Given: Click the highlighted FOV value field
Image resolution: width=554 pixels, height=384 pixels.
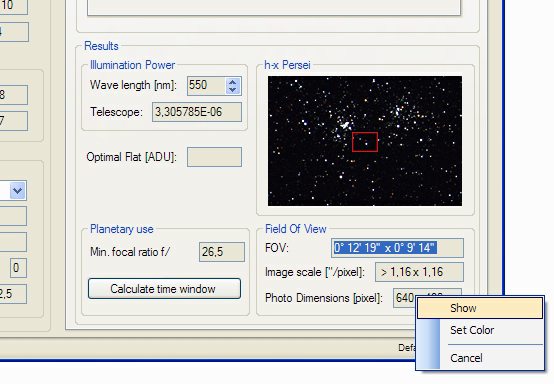Looking at the screenshot, I should click(397, 248).
